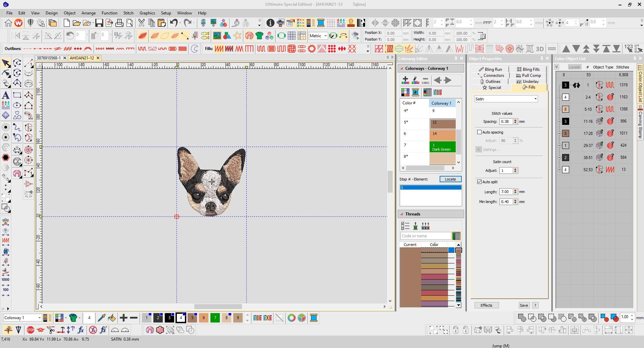Click the Locate button in Colorway Editor

450,179
